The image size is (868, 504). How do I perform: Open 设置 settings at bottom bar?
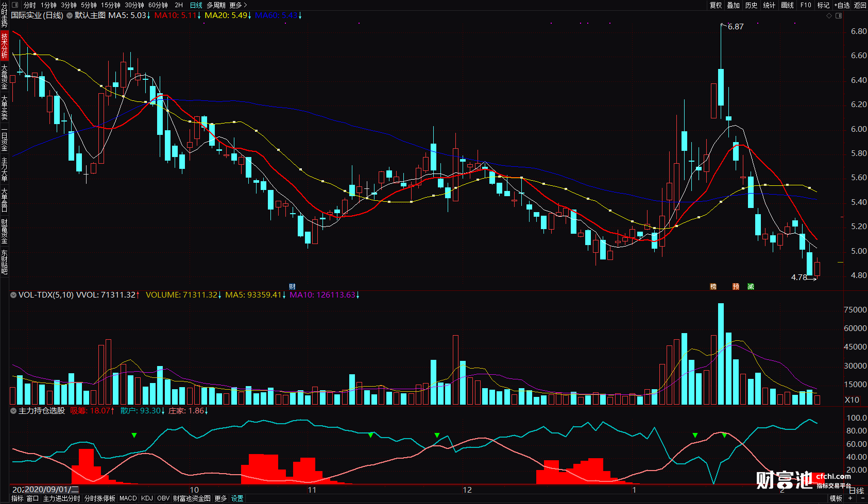click(x=237, y=498)
